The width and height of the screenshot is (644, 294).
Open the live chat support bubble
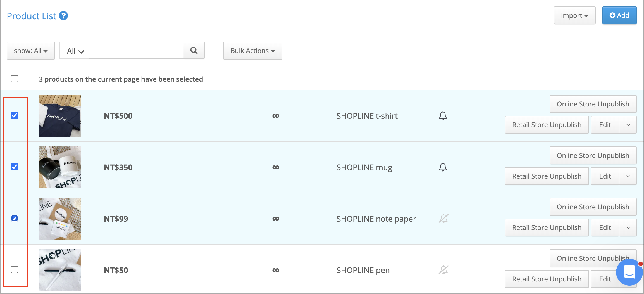coord(629,272)
